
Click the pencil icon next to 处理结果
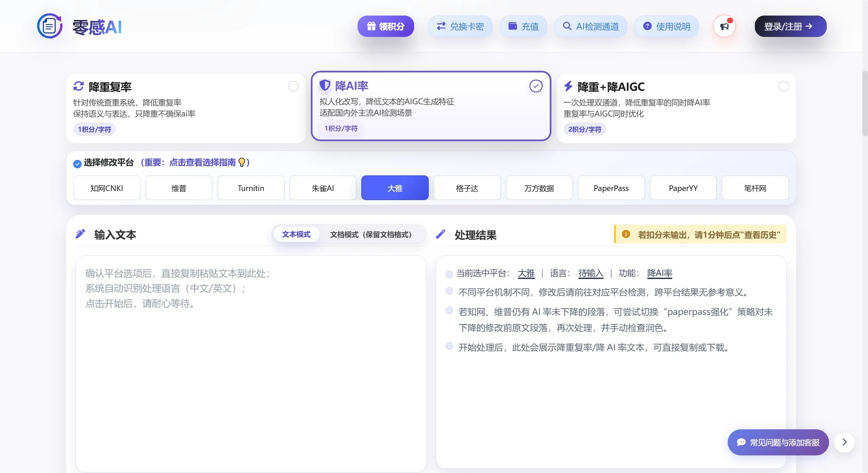coord(441,234)
